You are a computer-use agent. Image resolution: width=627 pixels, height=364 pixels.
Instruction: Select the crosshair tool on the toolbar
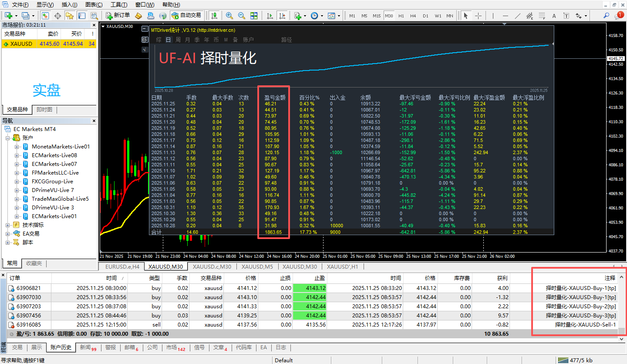pos(478,16)
